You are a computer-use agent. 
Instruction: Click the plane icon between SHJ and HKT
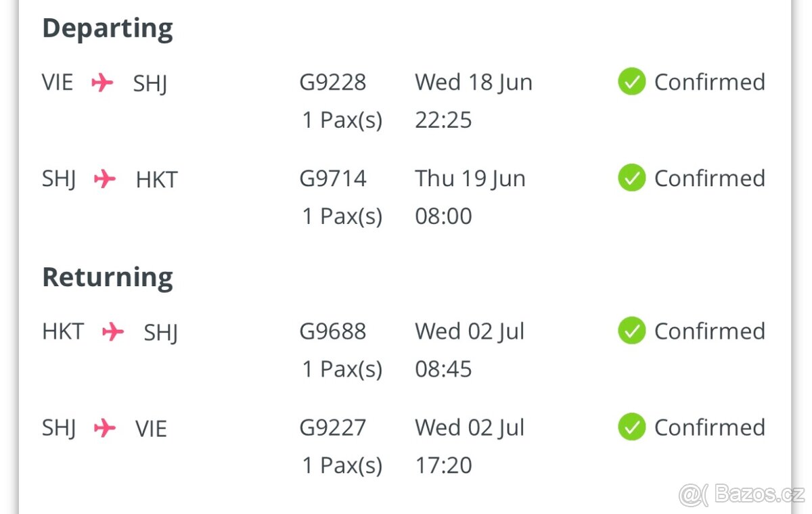105,179
